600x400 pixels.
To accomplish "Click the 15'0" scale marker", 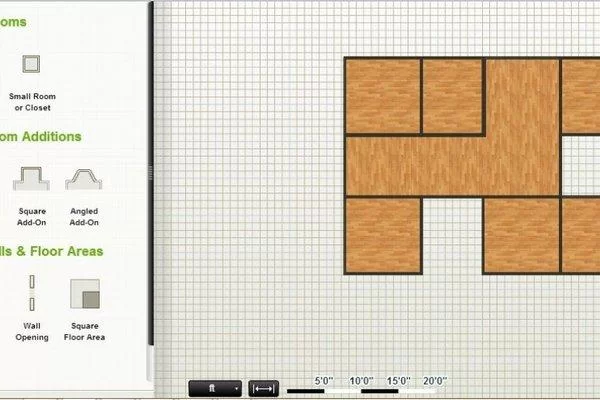I will [x=398, y=381].
